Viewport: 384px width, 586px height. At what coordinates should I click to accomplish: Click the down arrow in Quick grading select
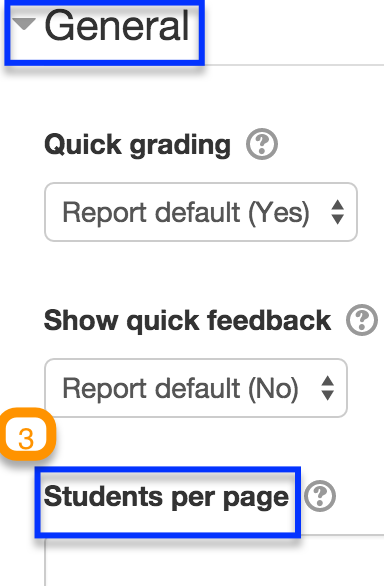click(337, 219)
